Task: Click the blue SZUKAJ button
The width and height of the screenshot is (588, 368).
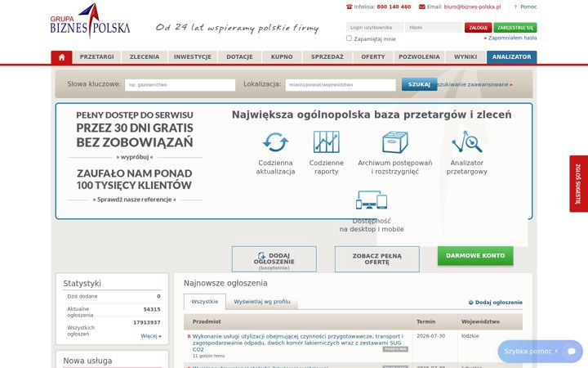Action: [419, 84]
